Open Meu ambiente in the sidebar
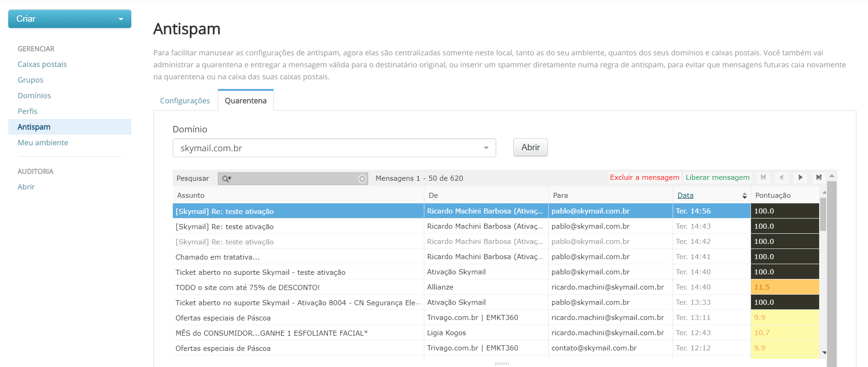 (x=43, y=143)
